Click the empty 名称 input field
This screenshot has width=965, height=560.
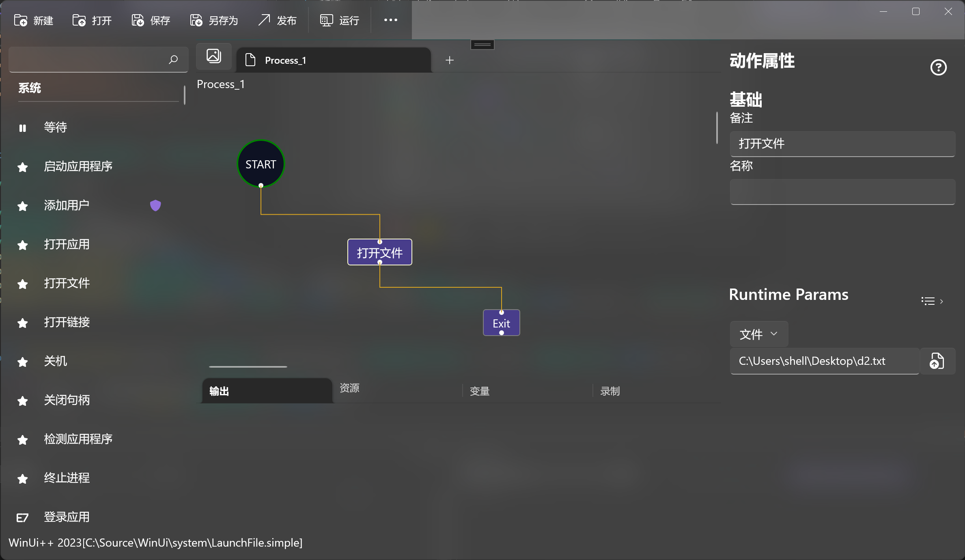[x=842, y=192]
